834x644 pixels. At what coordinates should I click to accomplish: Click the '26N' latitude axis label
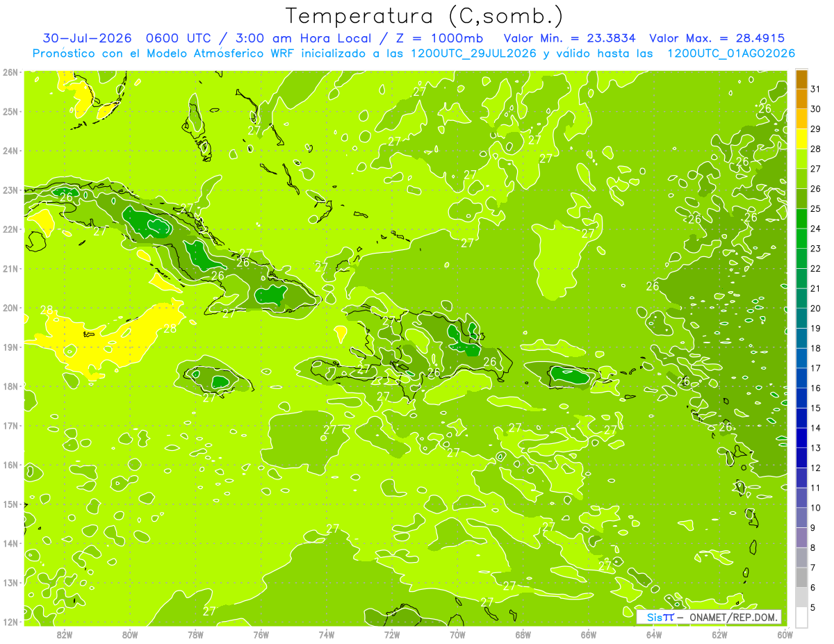coord(10,72)
